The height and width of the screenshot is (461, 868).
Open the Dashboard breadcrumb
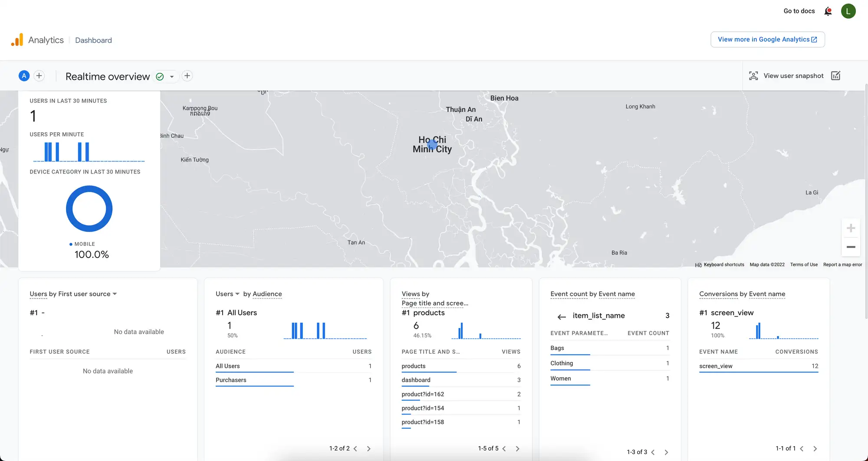coord(93,40)
